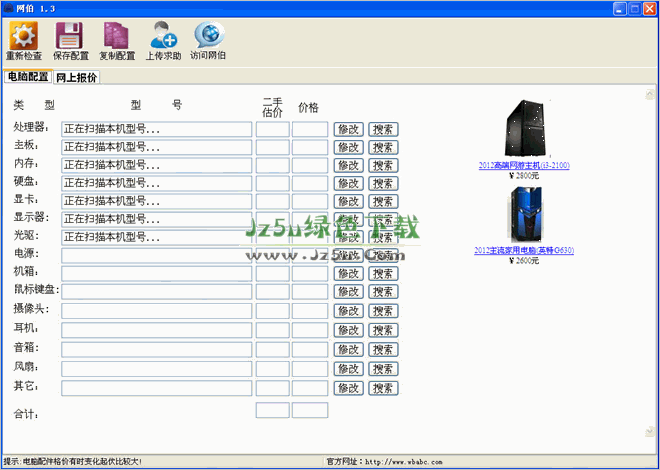Click the 上传求助 user icon
The width and height of the screenshot is (660, 470).
(x=163, y=36)
